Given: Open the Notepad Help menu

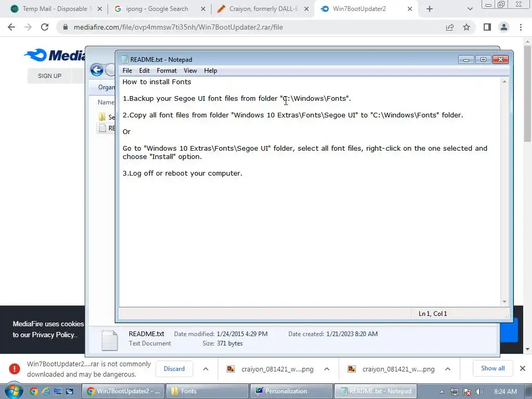Looking at the screenshot, I should click(x=210, y=71).
